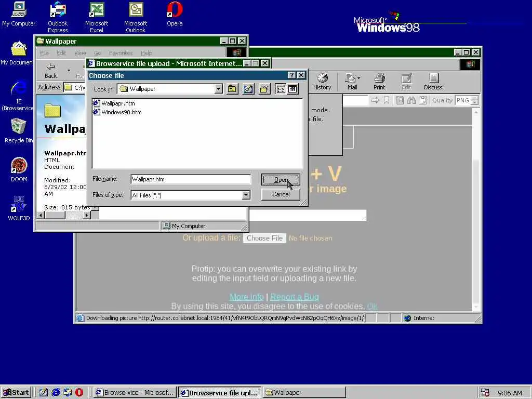Open Go menu in Wallpaper window
The height and width of the screenshot is (399, 532).
pos(97,53)
